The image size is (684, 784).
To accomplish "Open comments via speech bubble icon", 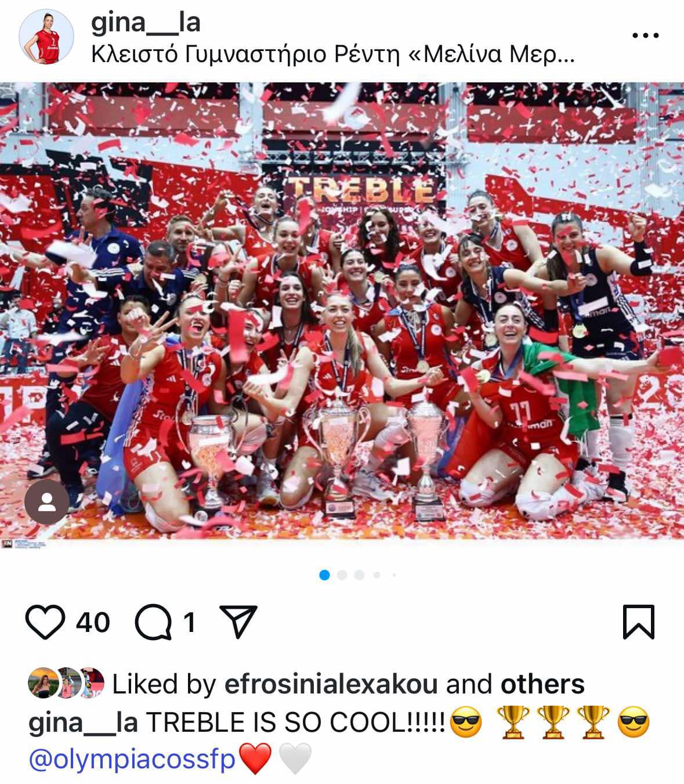I will [154, 622].
